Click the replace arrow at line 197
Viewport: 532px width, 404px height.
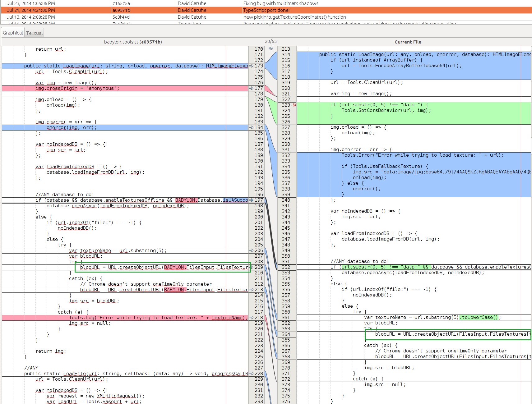[x=251, y=200]
